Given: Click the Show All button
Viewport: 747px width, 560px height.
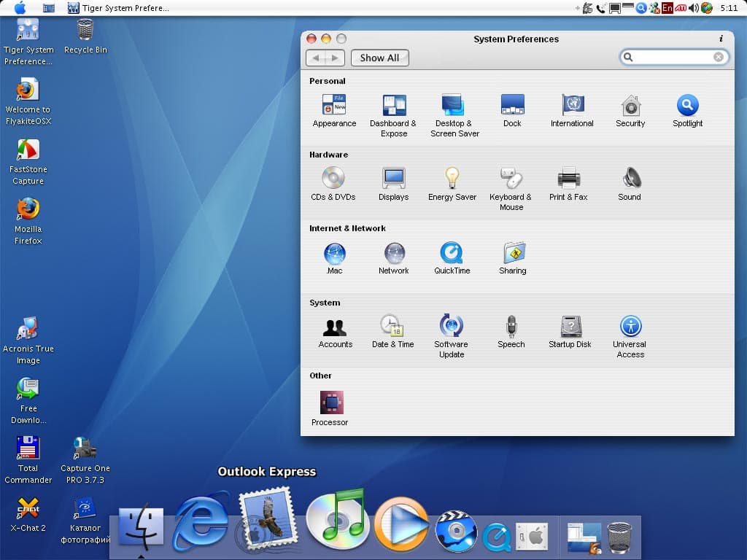Looking at the screenshot, I should [379, 58].
